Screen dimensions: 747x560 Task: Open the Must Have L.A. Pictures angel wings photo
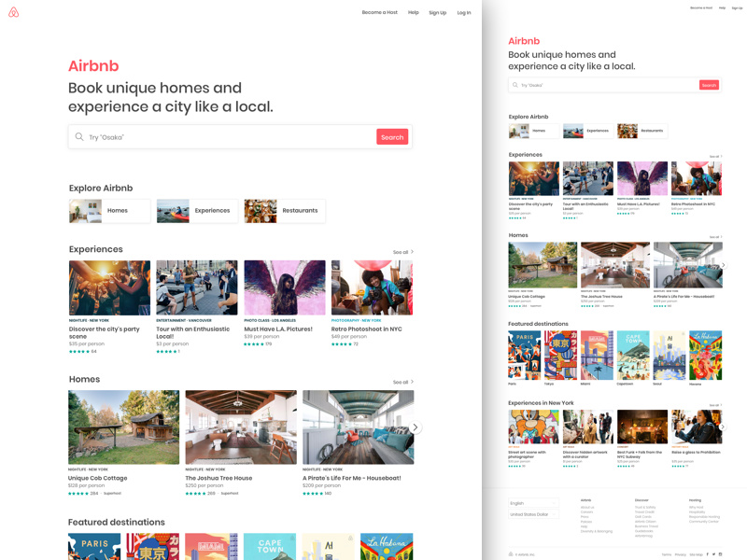(285, 287)
